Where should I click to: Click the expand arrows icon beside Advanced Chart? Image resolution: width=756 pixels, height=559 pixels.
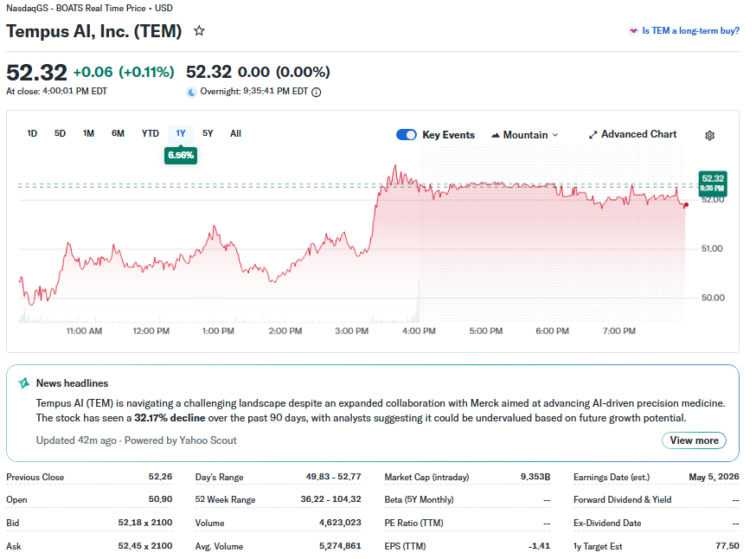point(593,135)
